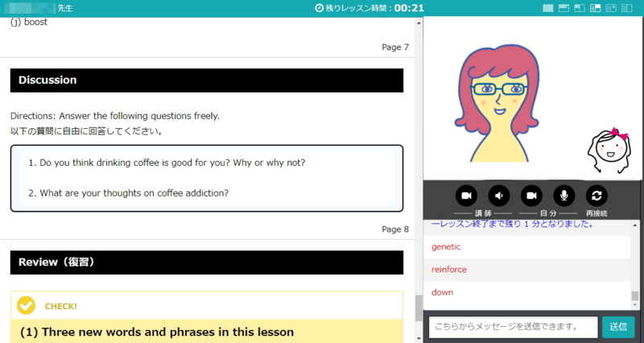Click the self-view avatar with pink bow

click(609, 150)
